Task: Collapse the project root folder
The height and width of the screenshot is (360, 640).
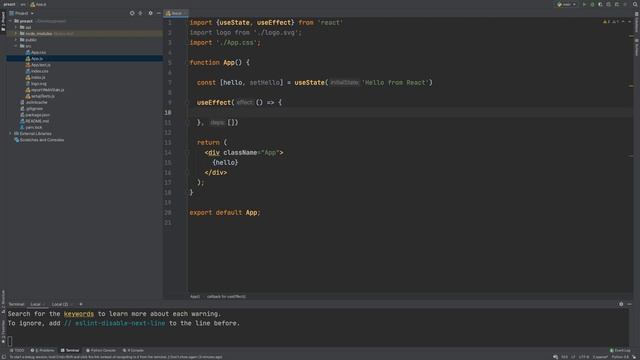Action: coord(11,21)
